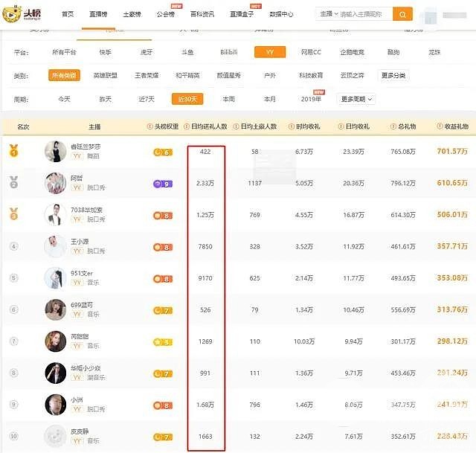
Task: Open 数据中心 in top navigation
Action: click(281, 14)
